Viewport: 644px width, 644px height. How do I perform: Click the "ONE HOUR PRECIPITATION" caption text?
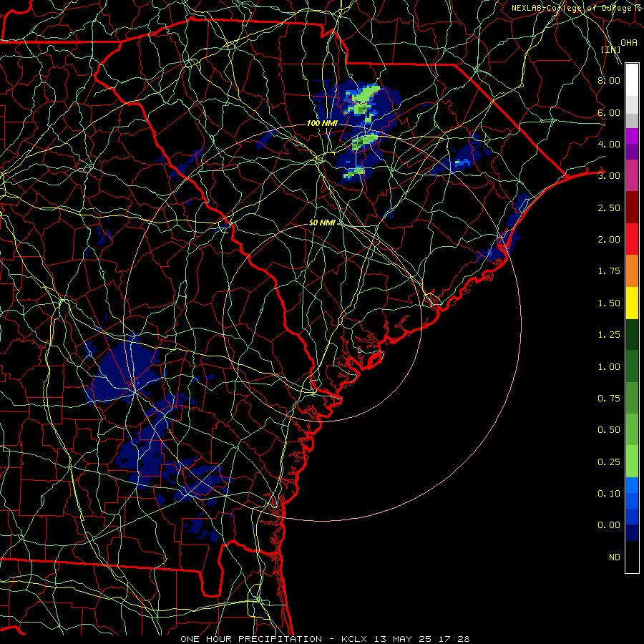[x=251, y=639]
